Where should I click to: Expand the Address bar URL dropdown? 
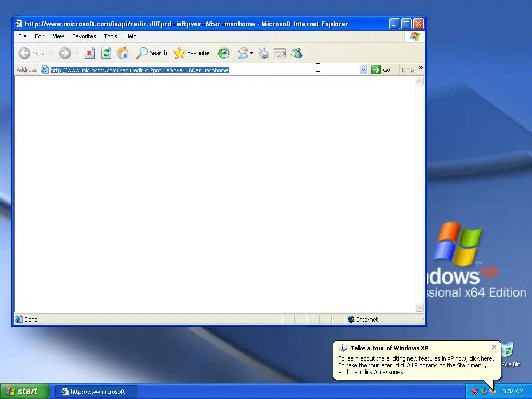point(363,70)
